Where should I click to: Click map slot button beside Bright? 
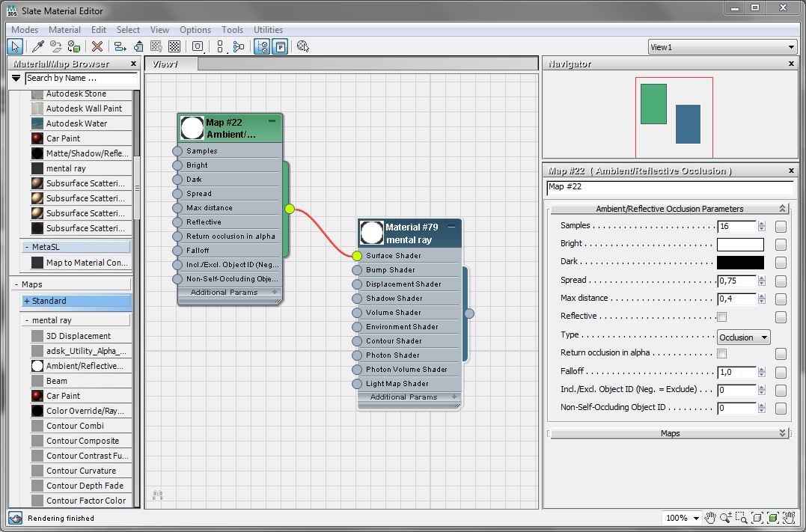[781, 245]
